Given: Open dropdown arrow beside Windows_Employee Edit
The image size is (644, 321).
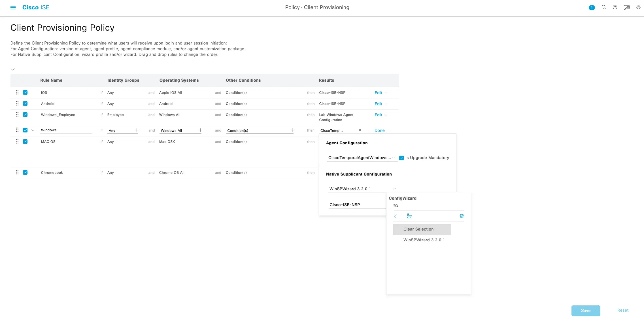Looking at the screenshot, I should click(386, 115).
